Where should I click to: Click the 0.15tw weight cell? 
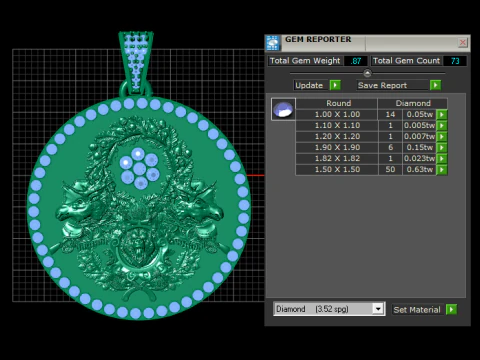(419, 147)
